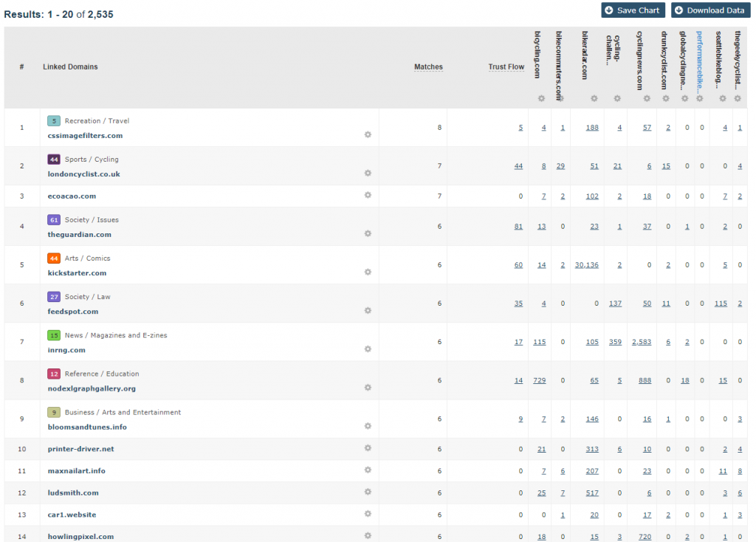Select 'Results: 1 - 20 of 2,535' text

[59, 15]
